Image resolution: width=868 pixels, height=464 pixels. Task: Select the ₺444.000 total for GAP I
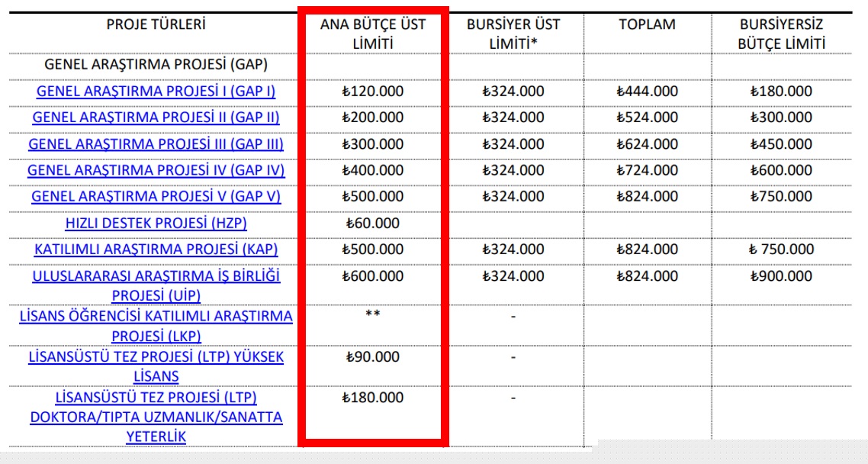click(647, 92)
